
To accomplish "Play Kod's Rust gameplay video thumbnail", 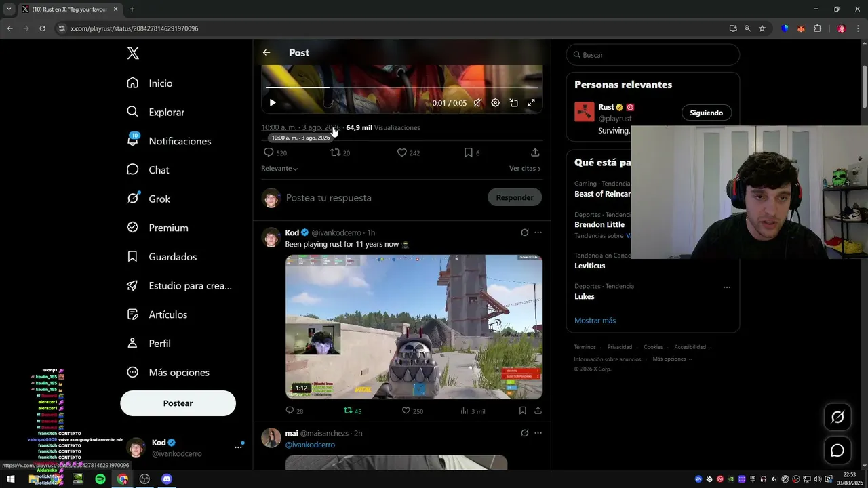I will coord(414,327).
